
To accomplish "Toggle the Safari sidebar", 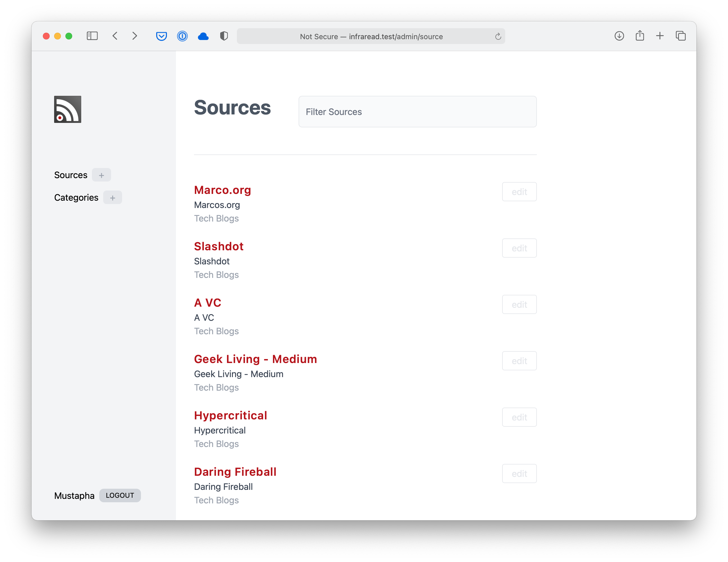I will (92, 36).
